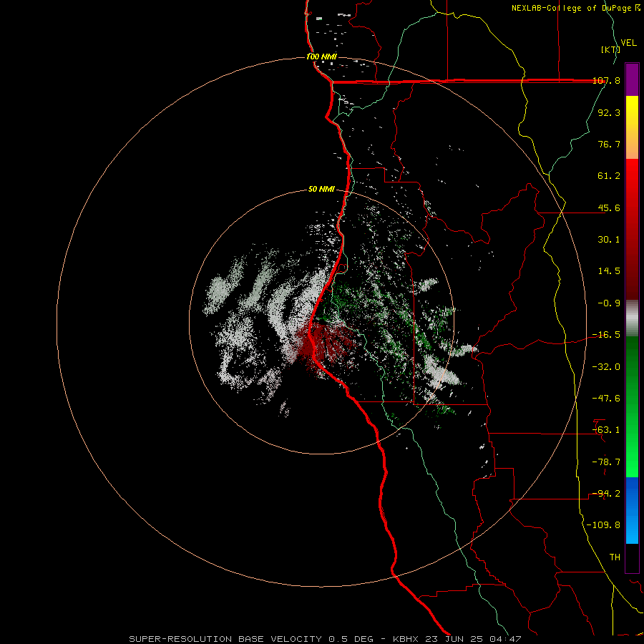
Task: Pick the blue segment of the color bar
Action: point(632,510)
